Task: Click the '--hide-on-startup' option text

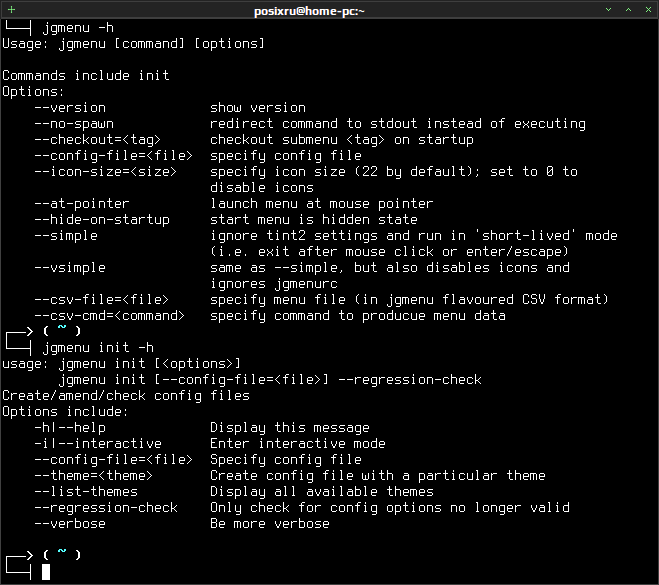Action: 102,220
